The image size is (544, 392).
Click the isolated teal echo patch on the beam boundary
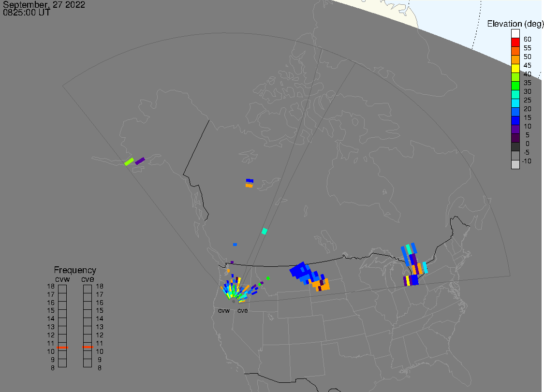pos(265,231)
